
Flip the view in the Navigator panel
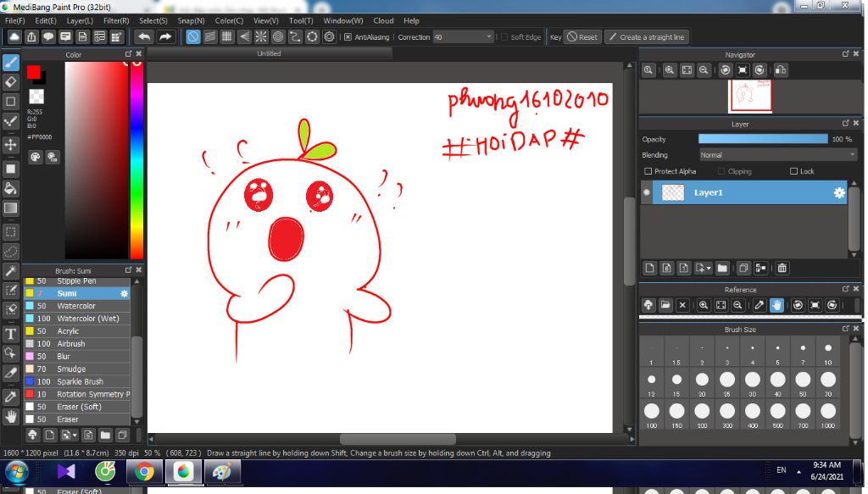tap(781, 70)
